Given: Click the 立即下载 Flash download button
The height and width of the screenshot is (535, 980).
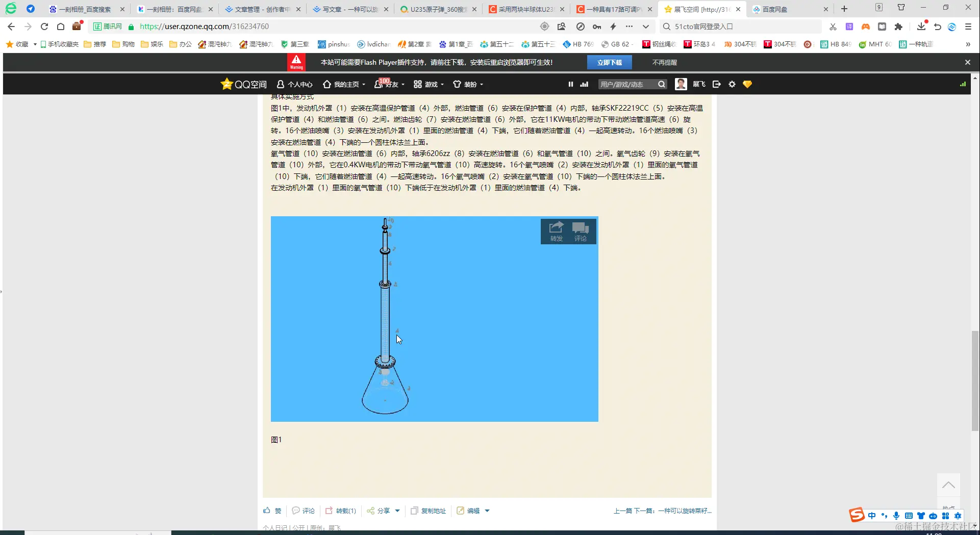Looking at the screenshot, I should tap(610, 62).
